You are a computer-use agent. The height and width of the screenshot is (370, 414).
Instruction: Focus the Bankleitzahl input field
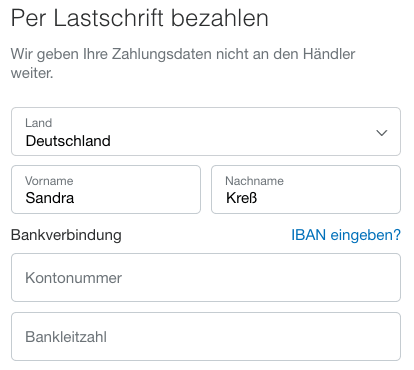click(206, 336)
